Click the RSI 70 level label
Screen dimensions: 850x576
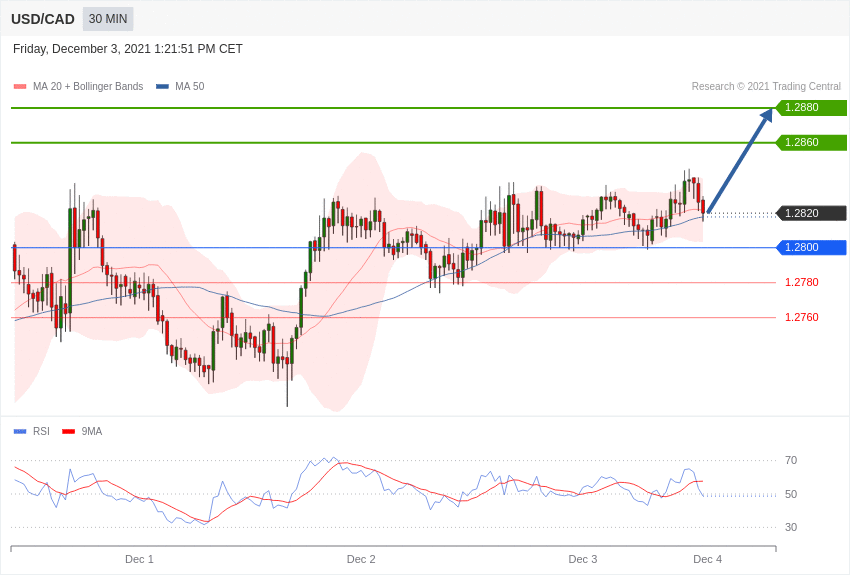[x=791, y=461]
